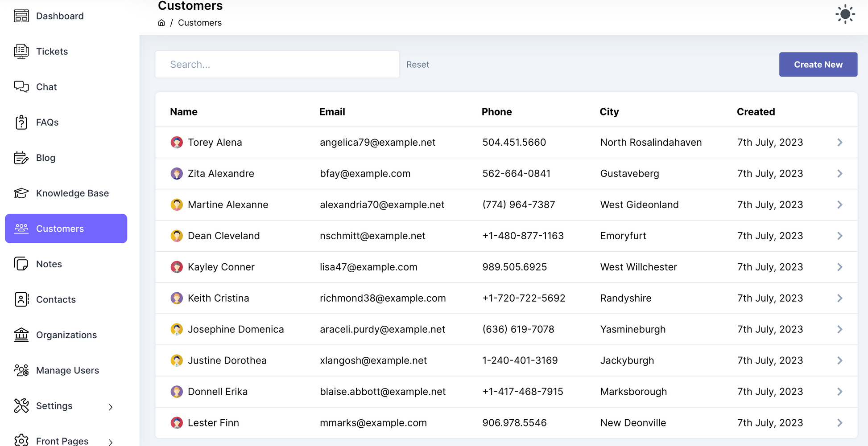The image size is (868, 446).
Task: Click the Organizations building icon
Action: tap(21, 335)
